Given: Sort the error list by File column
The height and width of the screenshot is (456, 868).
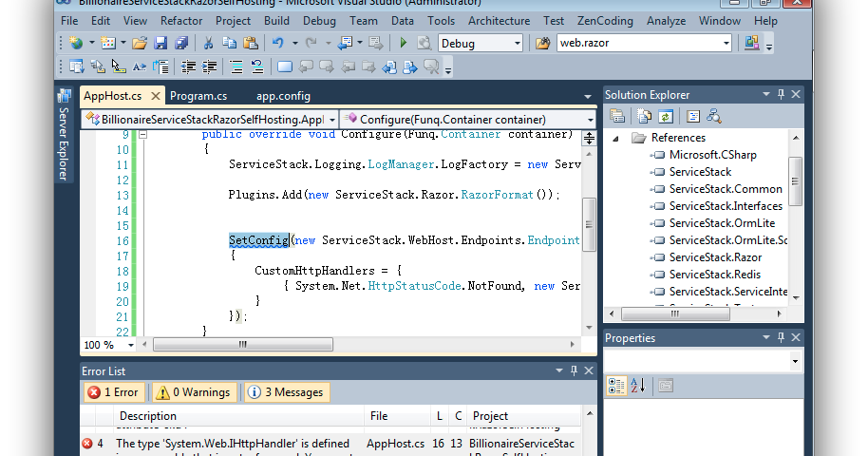Looking at the screenshot, I should [398, 416].
